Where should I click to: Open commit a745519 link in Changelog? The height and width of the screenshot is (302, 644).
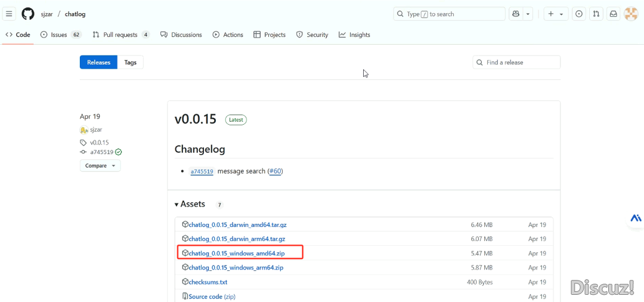pyautogui.click(x=202, y=172)
